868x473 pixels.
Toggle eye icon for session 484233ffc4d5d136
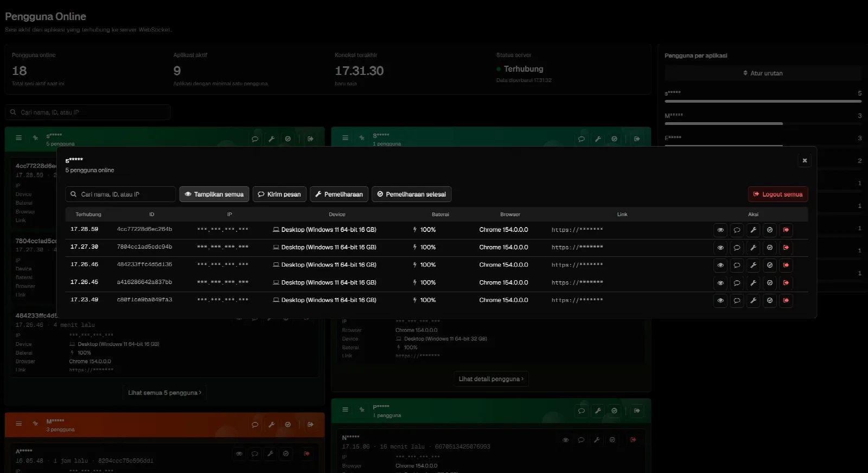click(720, 266)
